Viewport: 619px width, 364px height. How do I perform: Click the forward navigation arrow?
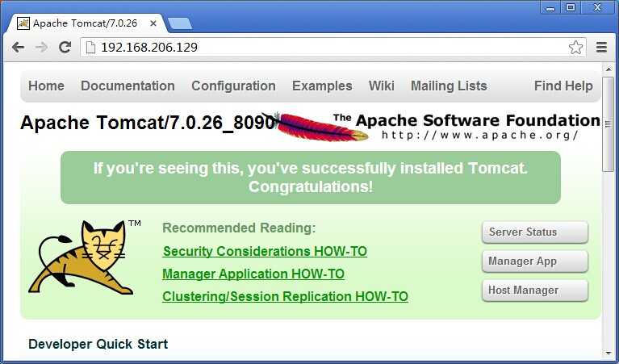point(41,48)
